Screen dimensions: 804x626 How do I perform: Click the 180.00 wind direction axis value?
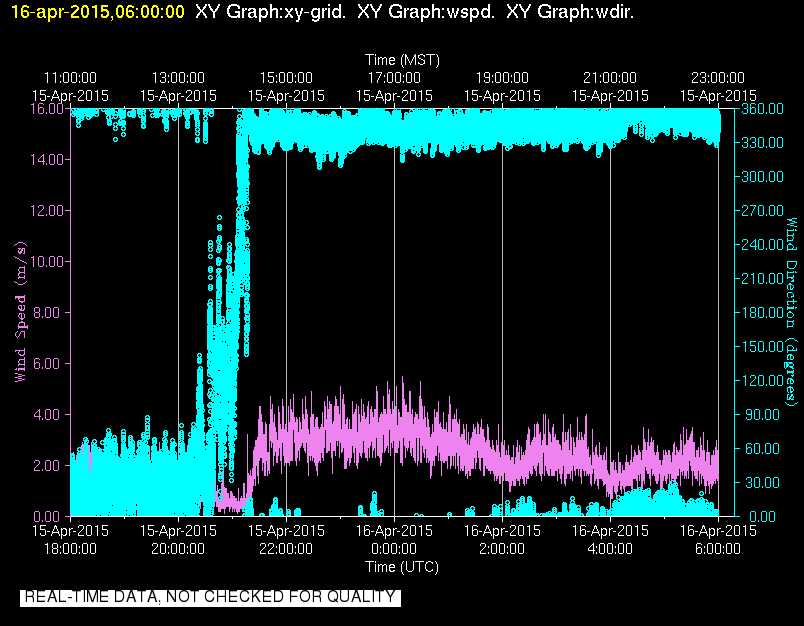coord(762,313)
